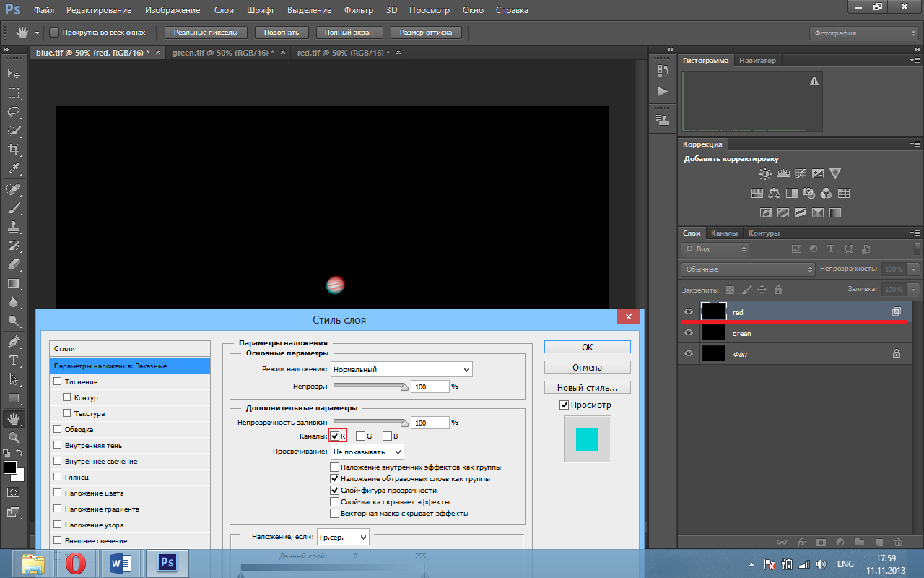Enable Обводка style checkbox

tap(58, 429)
